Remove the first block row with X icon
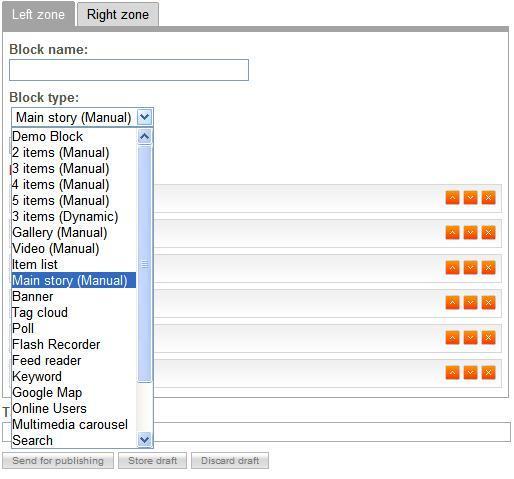The height and width of the screenshot is (479, 514). (488, 198)
